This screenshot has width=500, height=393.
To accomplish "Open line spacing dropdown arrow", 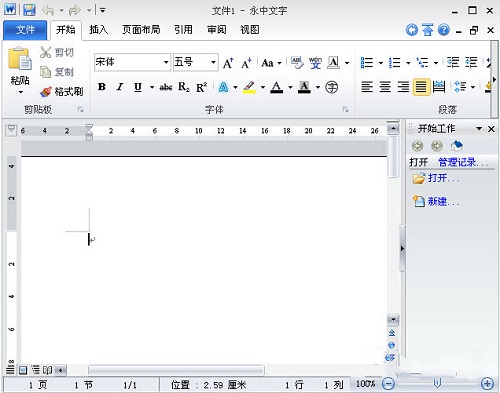I will click(x=473, y=87).
